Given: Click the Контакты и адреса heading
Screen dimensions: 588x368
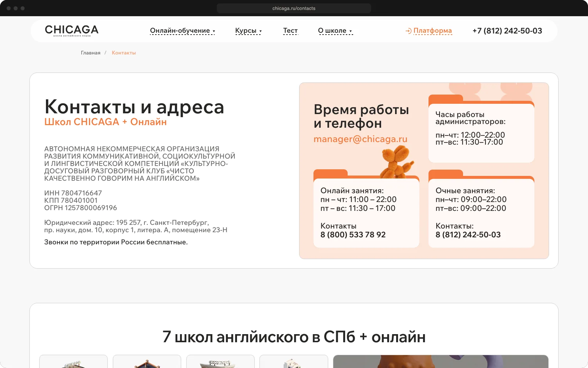Looking at the screenshot, I should 134,107.
